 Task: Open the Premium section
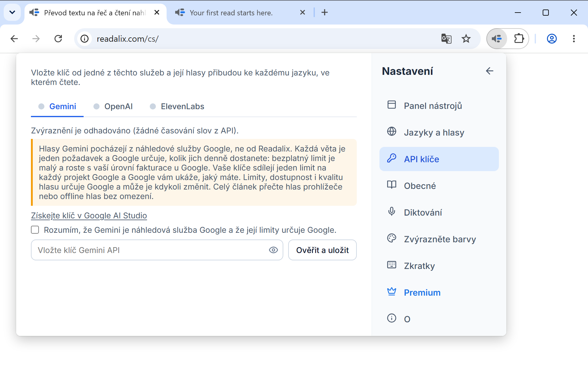coord(439,293)
